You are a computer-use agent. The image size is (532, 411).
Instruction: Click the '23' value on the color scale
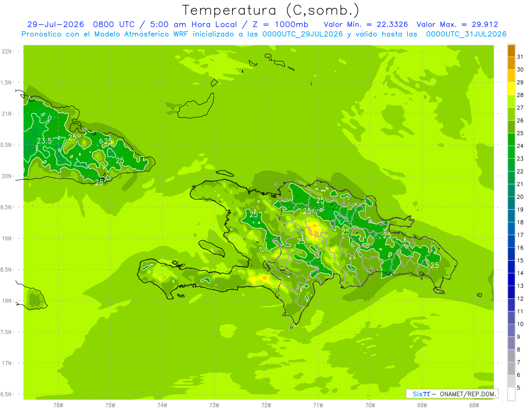click(520, 159)
